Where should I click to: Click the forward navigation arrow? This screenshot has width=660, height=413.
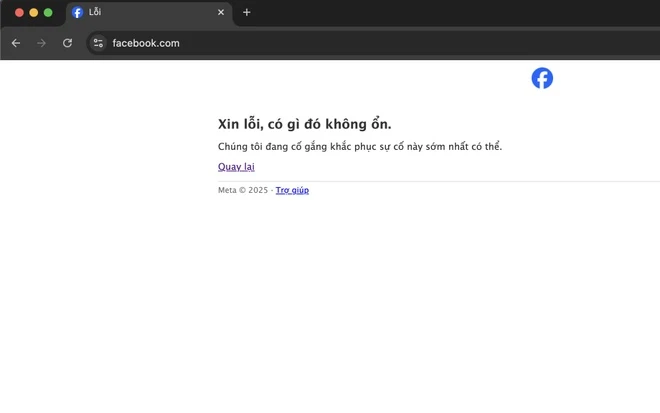pyautogui.click(x=41, y=43)
